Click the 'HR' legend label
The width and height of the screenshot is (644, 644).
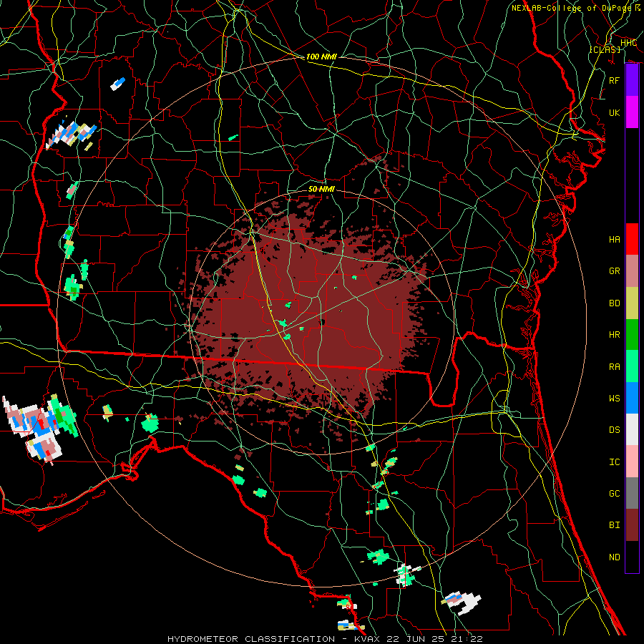coord(614,335)
